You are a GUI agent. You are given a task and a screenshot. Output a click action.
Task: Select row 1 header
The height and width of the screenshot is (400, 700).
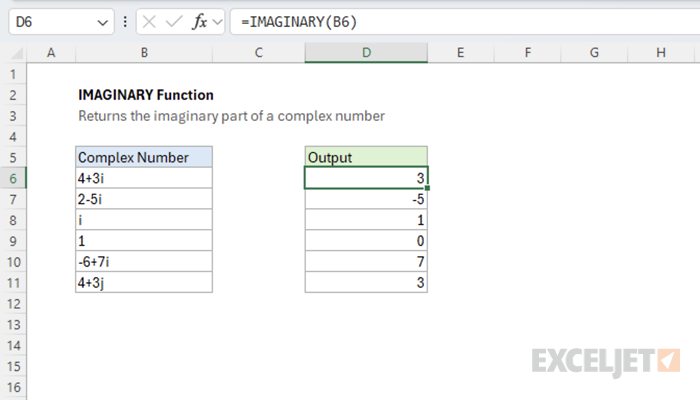point(13,74)
